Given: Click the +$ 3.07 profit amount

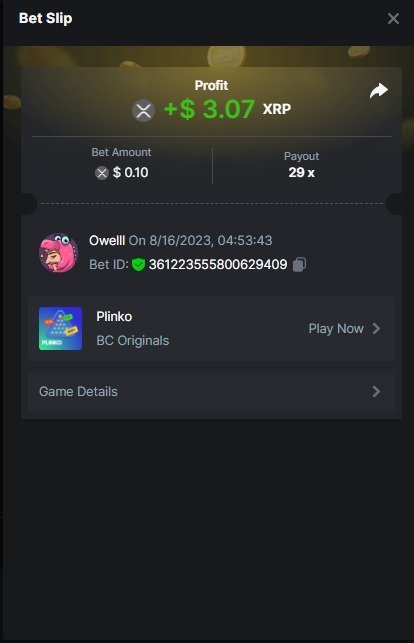Looking at the screenshot, I should coord(209,109).
